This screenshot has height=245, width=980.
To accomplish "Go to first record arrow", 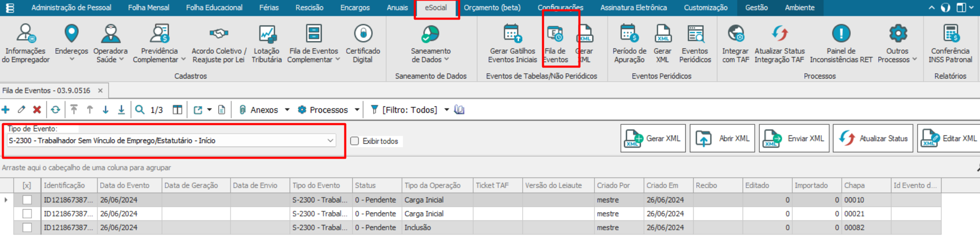I will 74,110.
